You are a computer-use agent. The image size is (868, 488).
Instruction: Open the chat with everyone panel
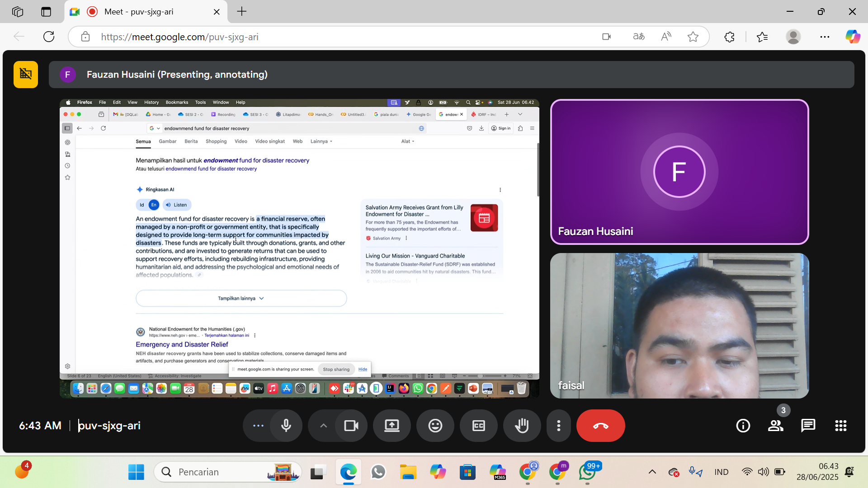[x=808, y=426]
